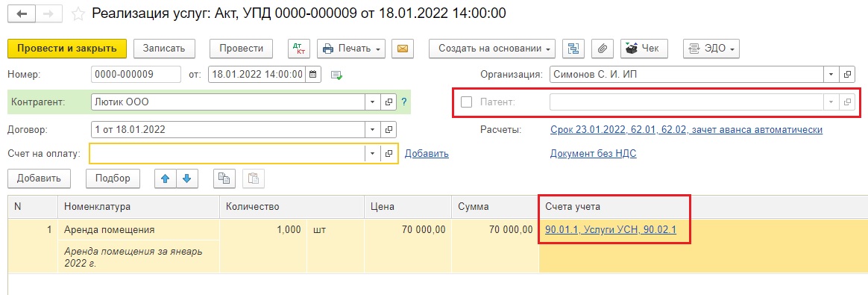Expand the Печать dropdown menu
Viewport: 868px width, 295px height.
click(351, 49)
